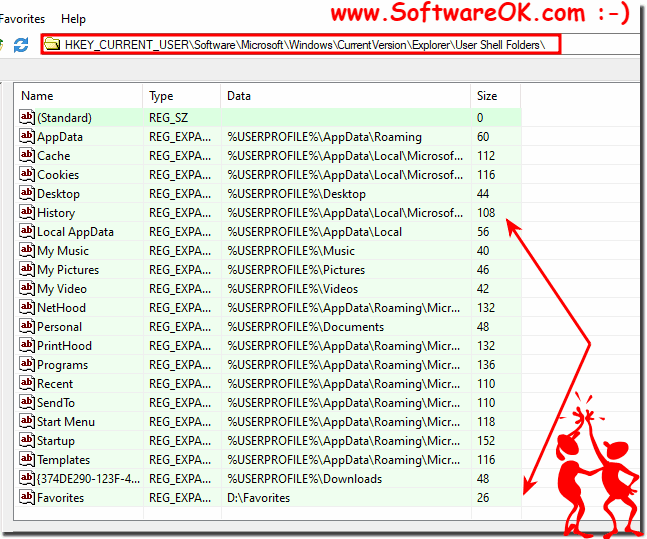Click the %USERPROFILE%\Downloads data cell
The image size is (647, 539).
pos(305,479)
